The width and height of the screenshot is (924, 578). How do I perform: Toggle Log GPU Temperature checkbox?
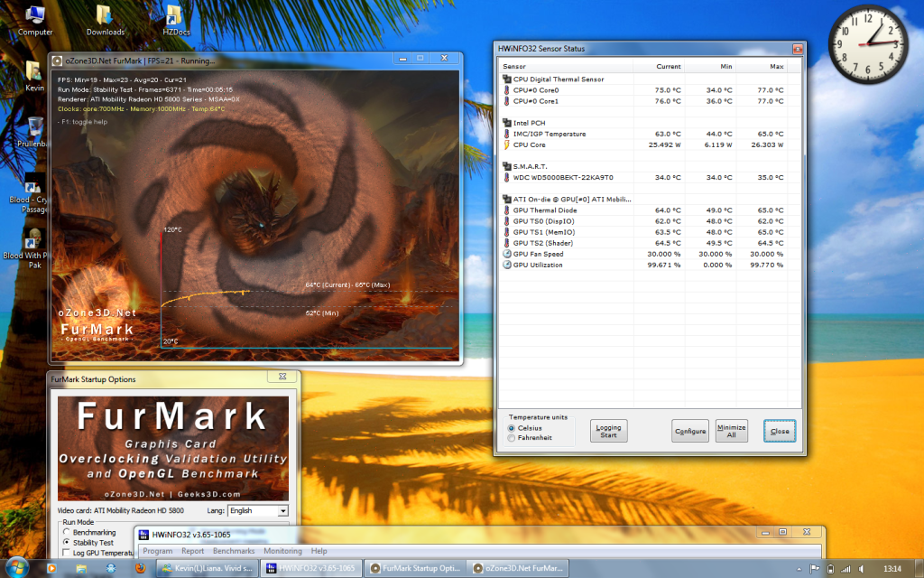pyautogui.click(x=66, y=553)
